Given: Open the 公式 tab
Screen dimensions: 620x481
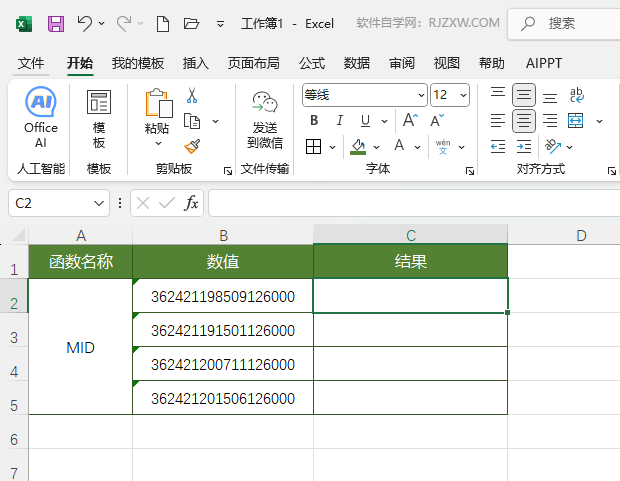Looking at the screenshot, I should coord(312,63).
